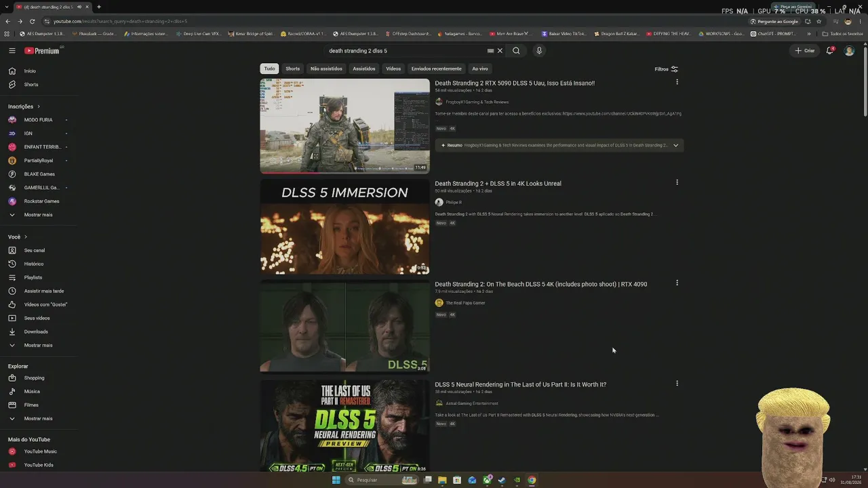Select the Enviados recentemente filter chip
868x488 pixels.
[x=436, y=68]
